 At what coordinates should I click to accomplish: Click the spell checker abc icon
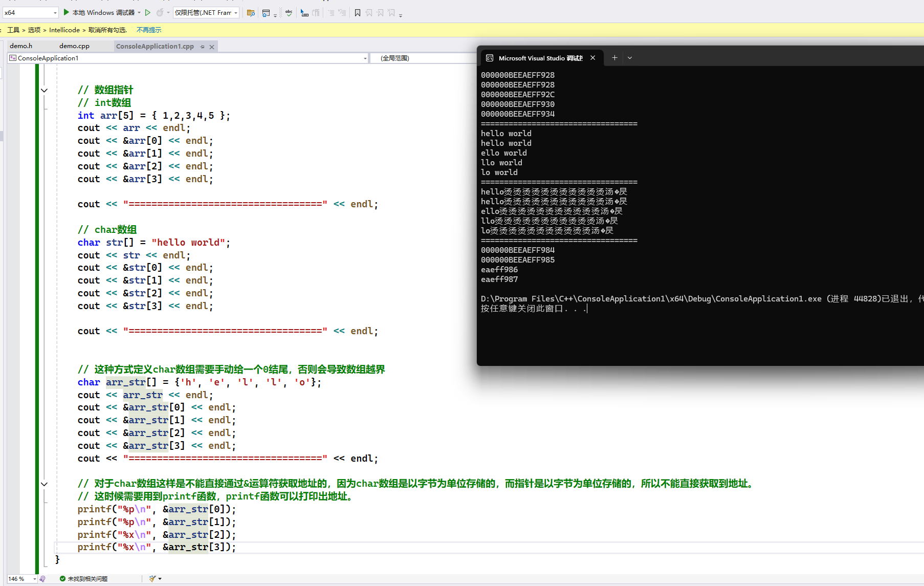[289, 13]
